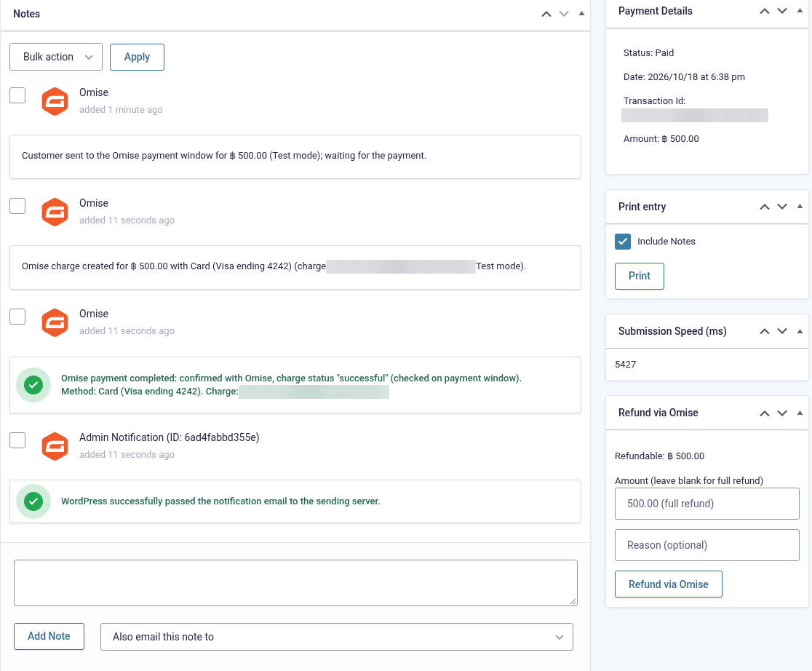812x671 pixels.
Task: Collapse the Refund via Omise panel
Action: coord(800,413)
